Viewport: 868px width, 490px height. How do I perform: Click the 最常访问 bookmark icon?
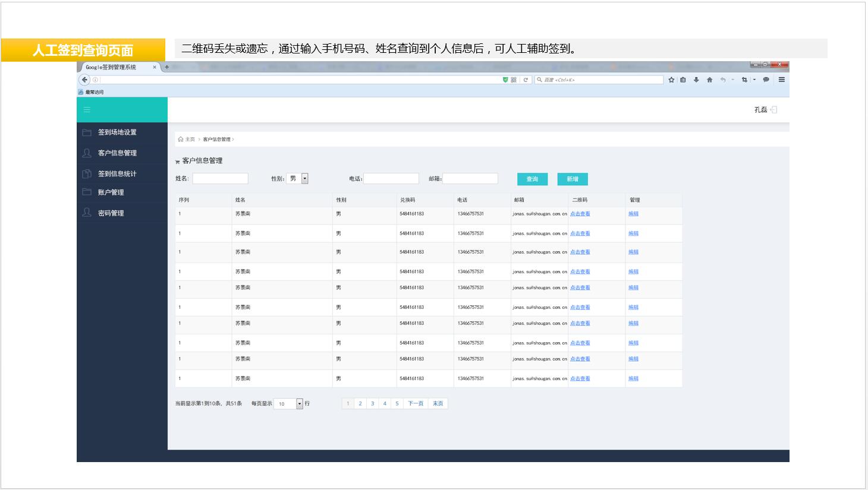[x=81, y=92]
